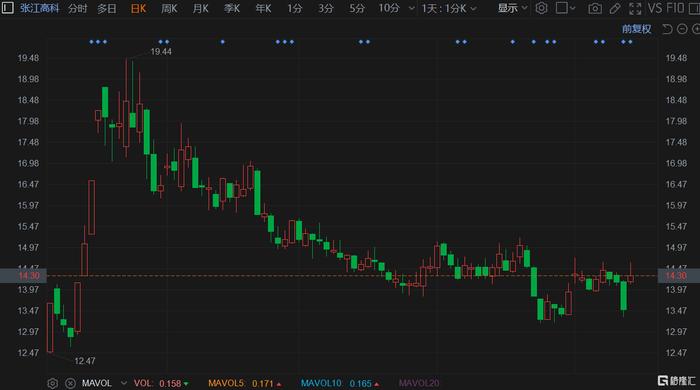The width and height of the screenshot is (700, 390).
Task: Toggle the left sidebar panel icon
Action: coord(8,8)
